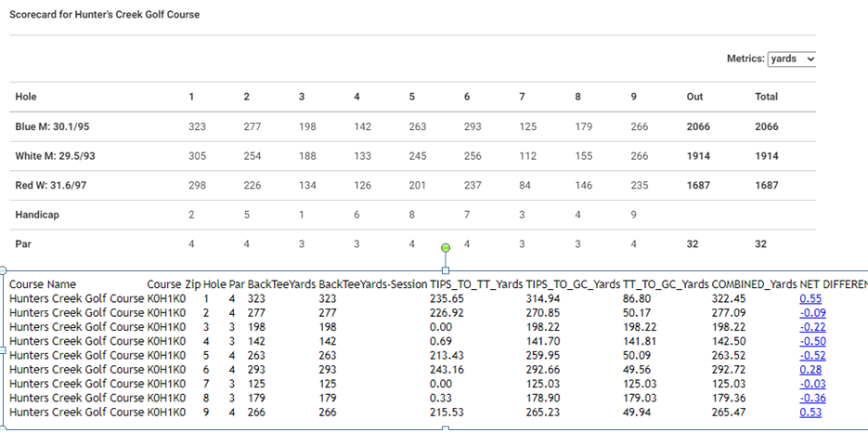868x446 pixels.
Task: Click the 'BackTeeYards-Session' column header
Action: point(372,284)
